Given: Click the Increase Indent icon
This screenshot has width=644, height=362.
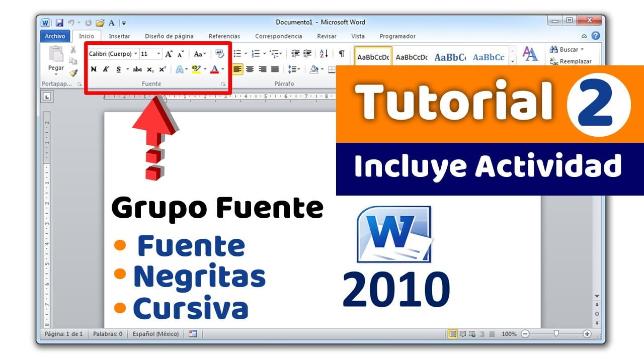Looking at the screenshot, I should pos(307,54).
